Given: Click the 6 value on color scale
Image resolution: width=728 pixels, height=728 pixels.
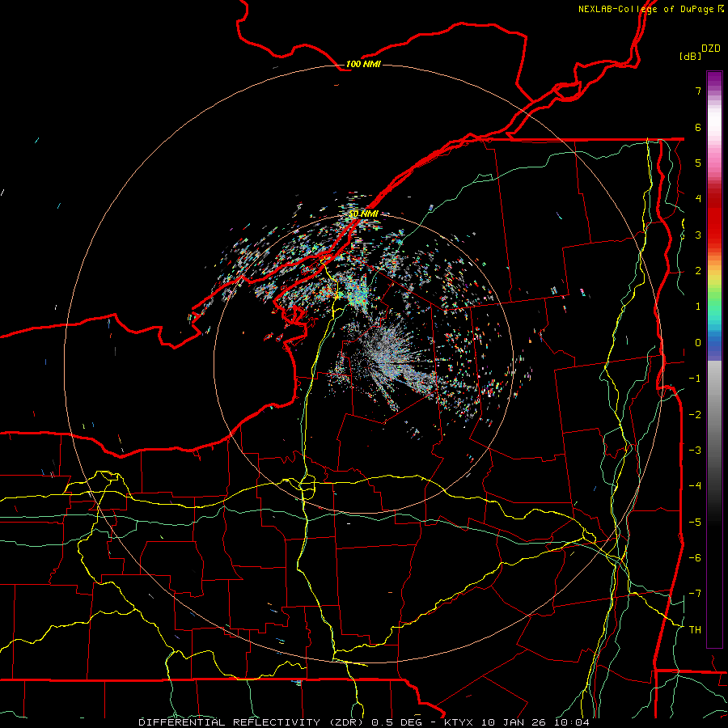Looking at the screenshot, I should [x=698, y=127].
